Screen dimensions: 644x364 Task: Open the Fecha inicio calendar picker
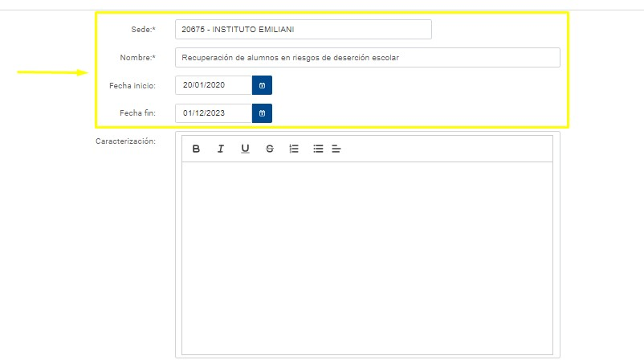[262, 85]
